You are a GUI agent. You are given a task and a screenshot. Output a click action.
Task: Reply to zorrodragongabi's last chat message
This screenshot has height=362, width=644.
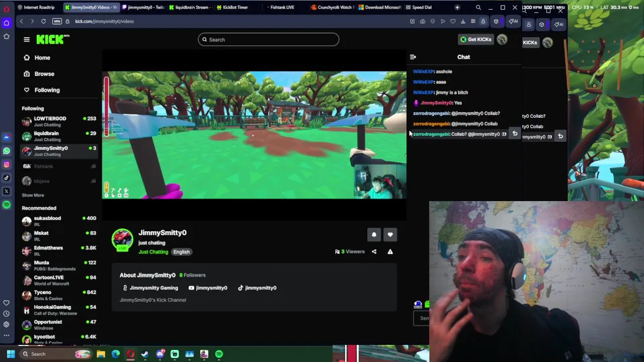(x=515, y=134)
